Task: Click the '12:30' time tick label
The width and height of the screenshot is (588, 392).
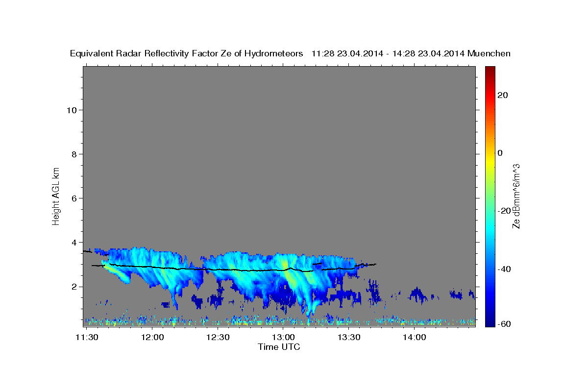Action: [x=218, y=337]
